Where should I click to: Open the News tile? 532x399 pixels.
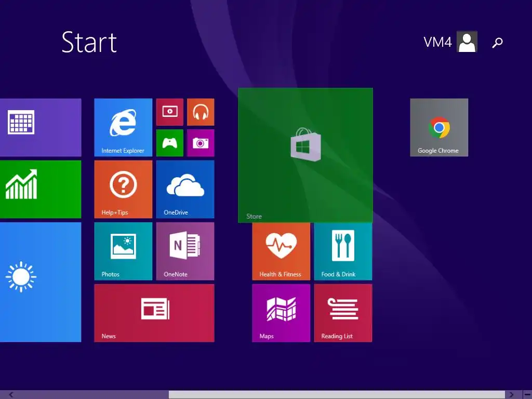pos(154,313)
